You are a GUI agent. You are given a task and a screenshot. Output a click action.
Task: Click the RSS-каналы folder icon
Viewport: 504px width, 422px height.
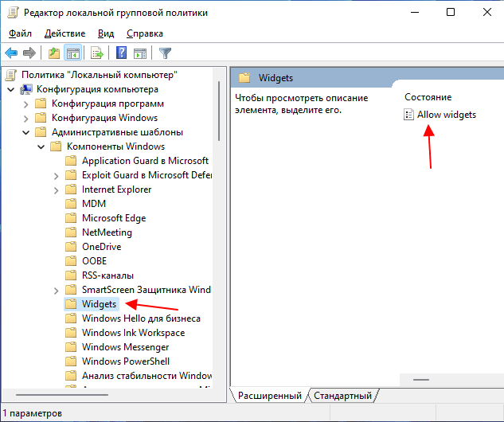[71, 275]
